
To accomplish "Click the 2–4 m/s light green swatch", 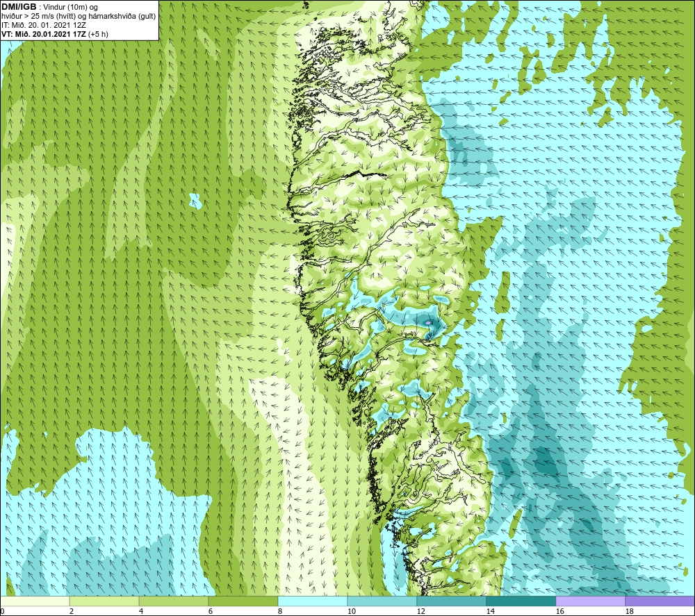I will coord(104,601).
